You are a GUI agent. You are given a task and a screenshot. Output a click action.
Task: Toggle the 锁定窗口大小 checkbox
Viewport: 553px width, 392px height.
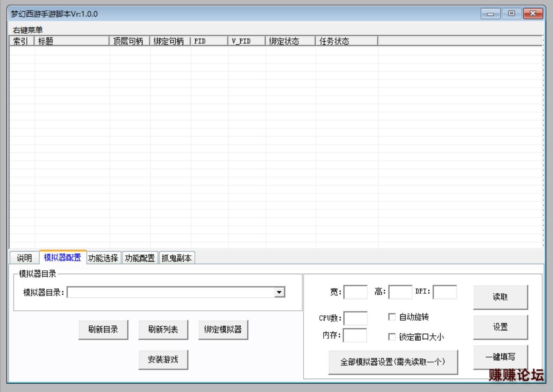(392, 337)
